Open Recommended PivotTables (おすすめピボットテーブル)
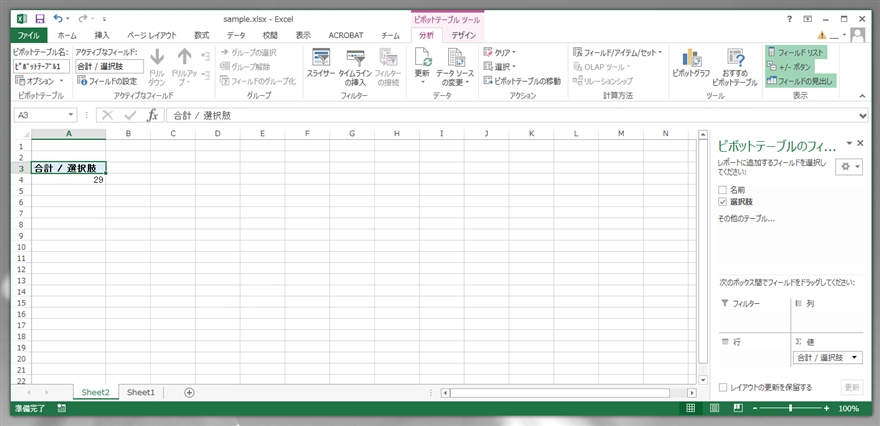 pos(735,67)
